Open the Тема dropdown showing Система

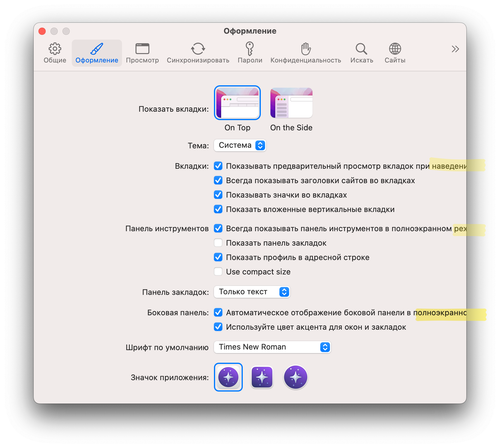240,145
